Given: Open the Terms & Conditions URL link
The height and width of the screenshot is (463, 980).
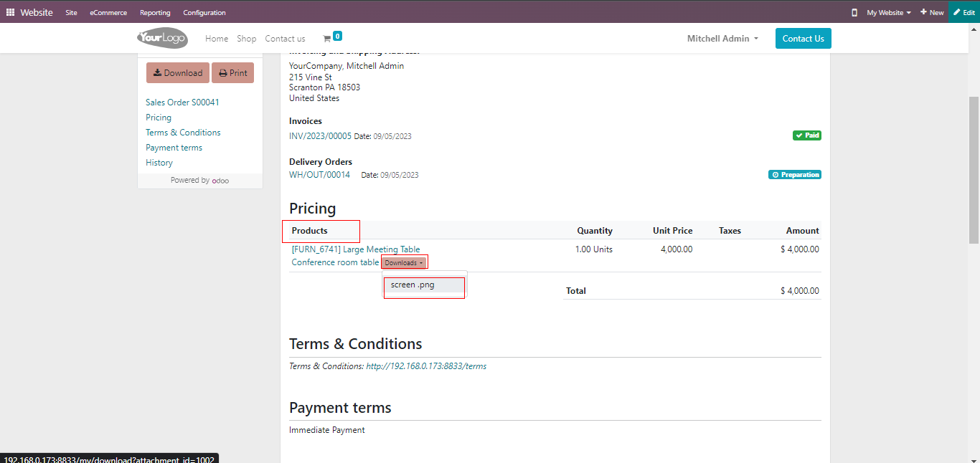Looking at the screenshot, I should click(425, 366).
